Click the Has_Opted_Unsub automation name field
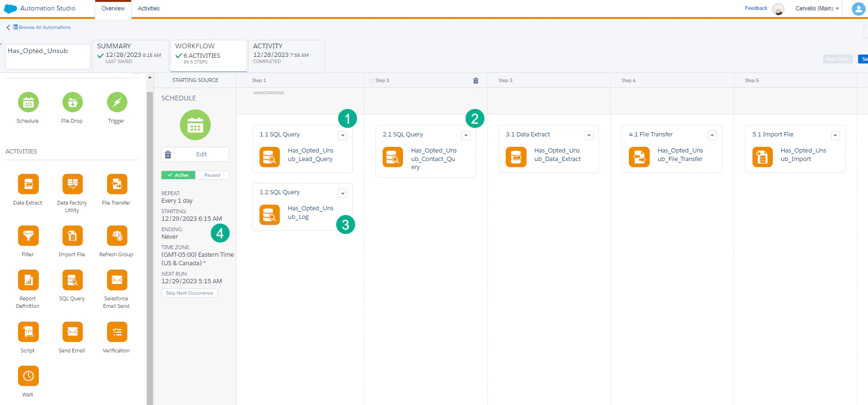The height and width of the screenshot is (405, 868). [47, 56]
